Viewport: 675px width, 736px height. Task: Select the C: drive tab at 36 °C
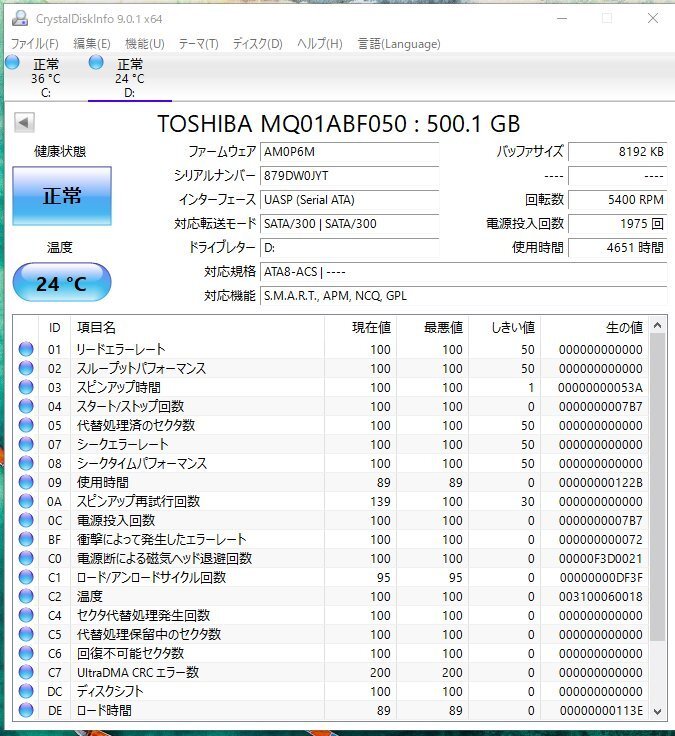46,77
